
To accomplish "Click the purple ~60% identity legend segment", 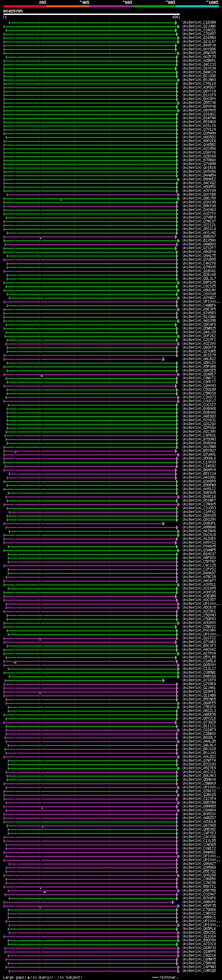I will [x=111, y=6].
